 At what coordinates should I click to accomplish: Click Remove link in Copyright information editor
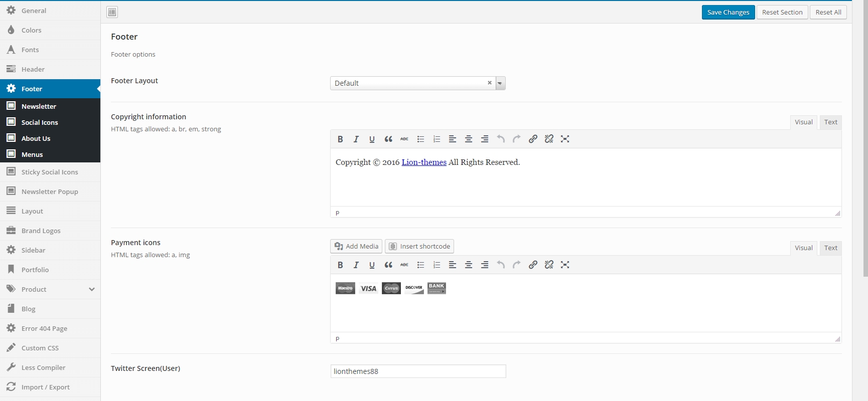click(549, 139)
